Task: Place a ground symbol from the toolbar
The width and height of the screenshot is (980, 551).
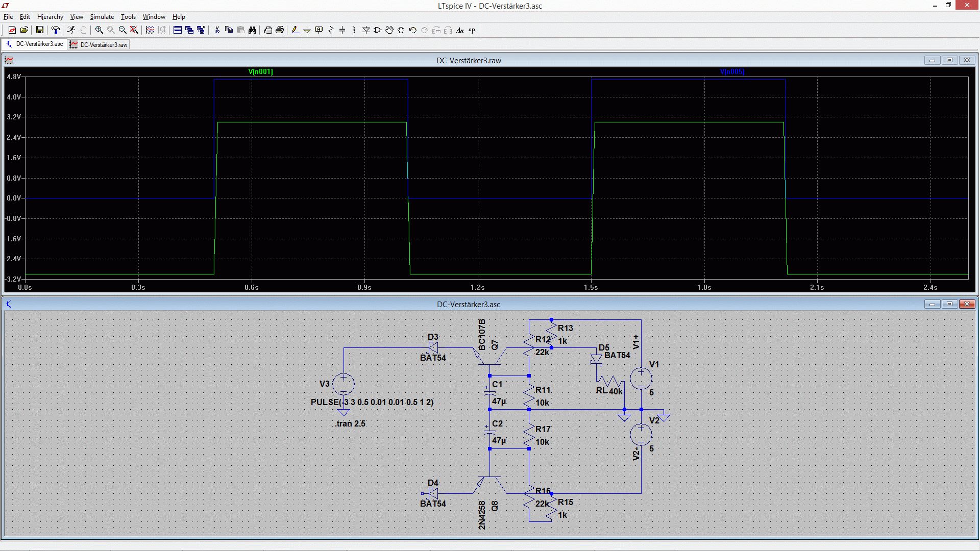Action: tap(307, 30)
